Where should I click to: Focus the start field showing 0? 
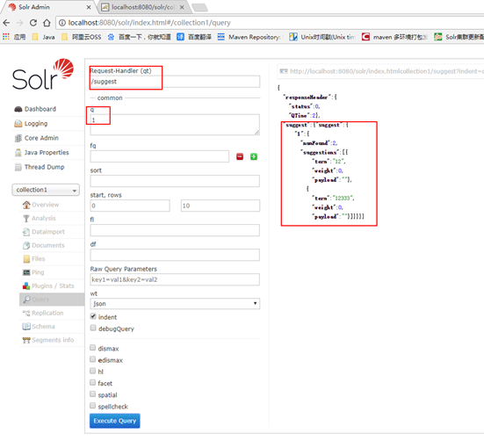click(x=130, y=206)
